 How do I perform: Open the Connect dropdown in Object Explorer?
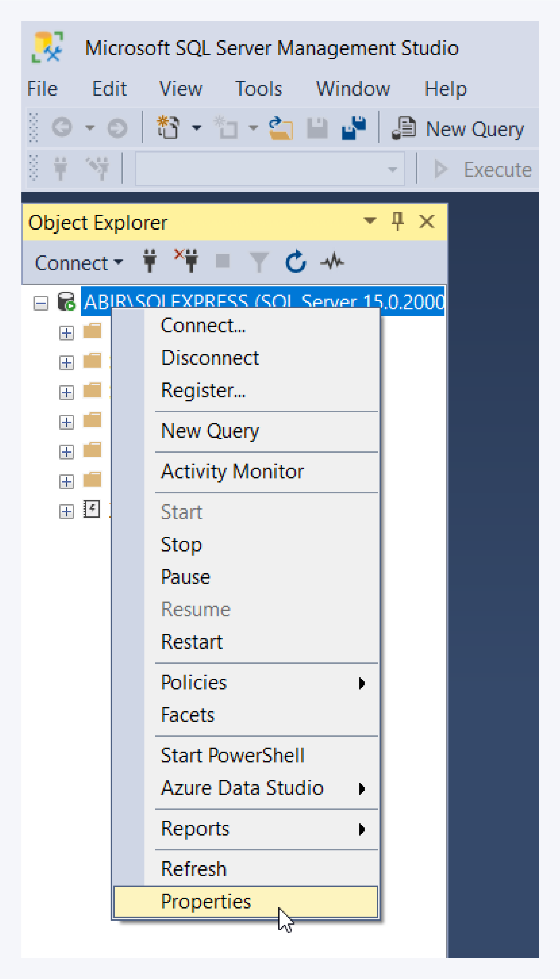click(x=78, y=263)
